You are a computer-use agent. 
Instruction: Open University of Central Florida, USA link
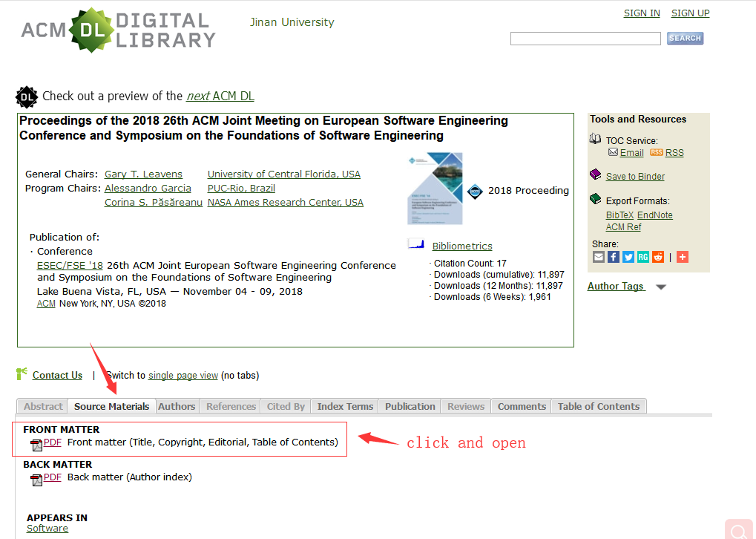click(284, 174)
